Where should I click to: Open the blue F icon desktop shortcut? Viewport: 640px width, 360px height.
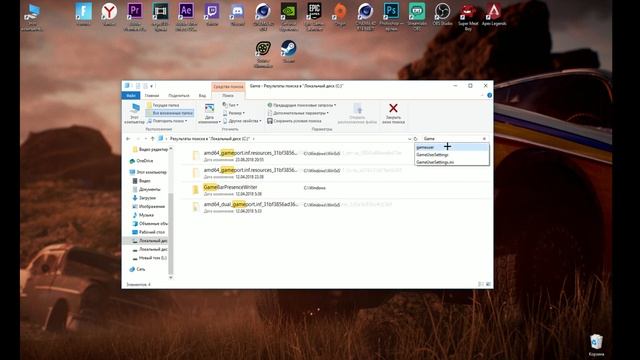[x=83, y=12]
